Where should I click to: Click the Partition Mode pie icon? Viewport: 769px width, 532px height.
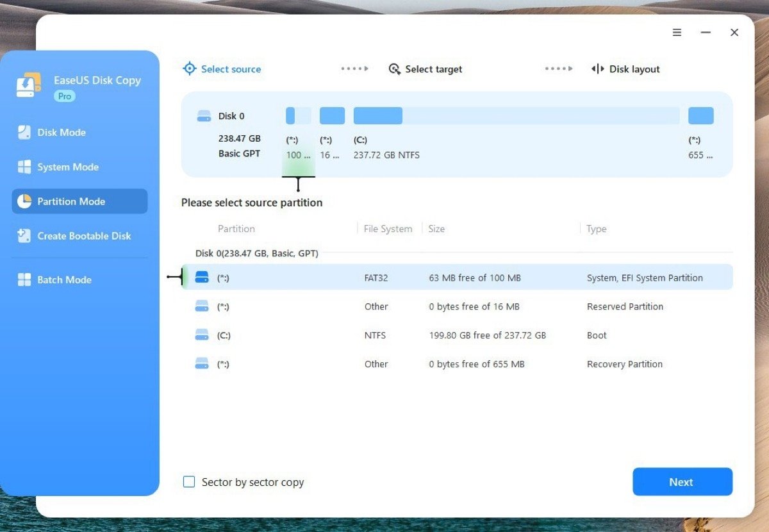click(x=24, y=201)
